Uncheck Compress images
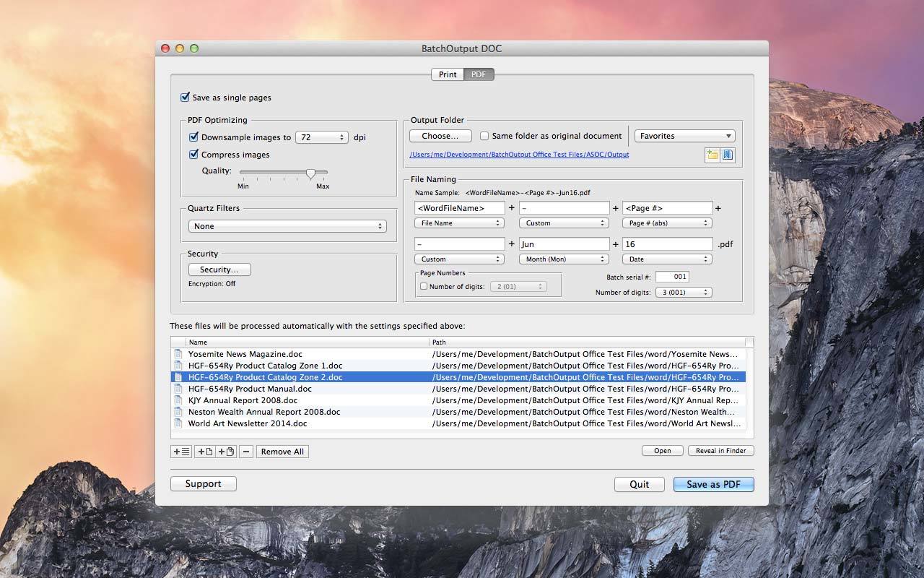 (194, 154)
